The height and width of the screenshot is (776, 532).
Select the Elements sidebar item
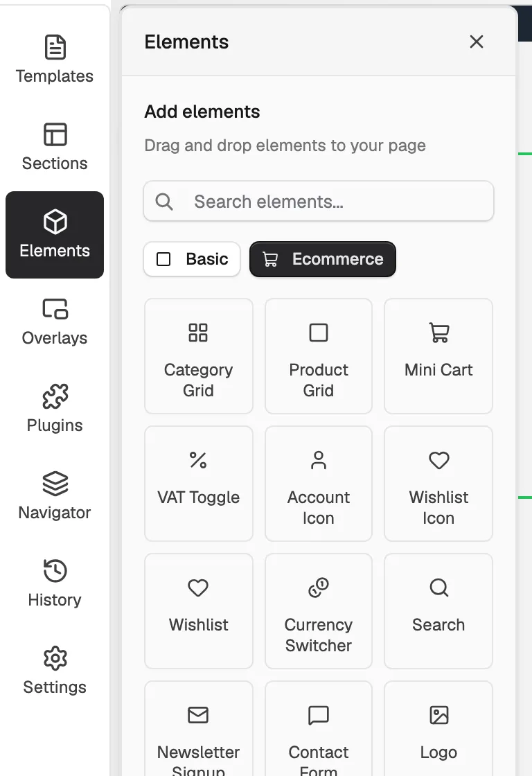55,235
